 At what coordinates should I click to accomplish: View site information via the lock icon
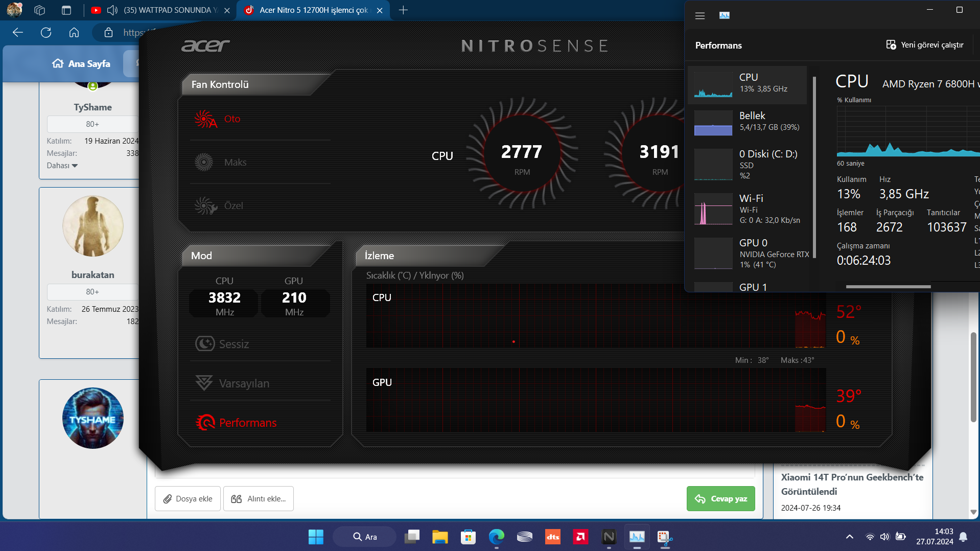coord(108,33)
